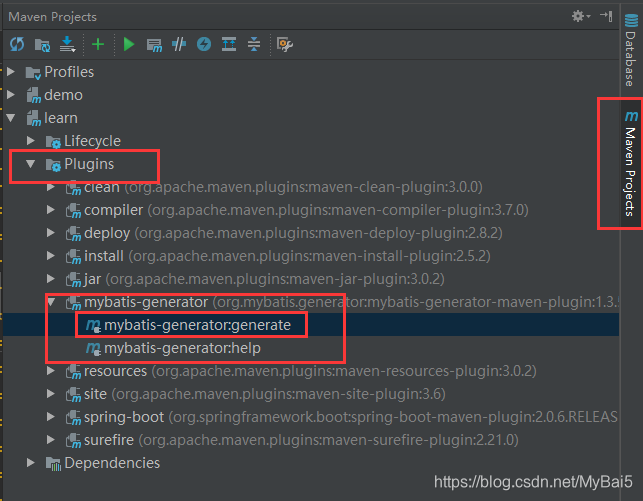The image size is (643, 501).
Task: Collapse the learn project node
Action: pos(11,118)
